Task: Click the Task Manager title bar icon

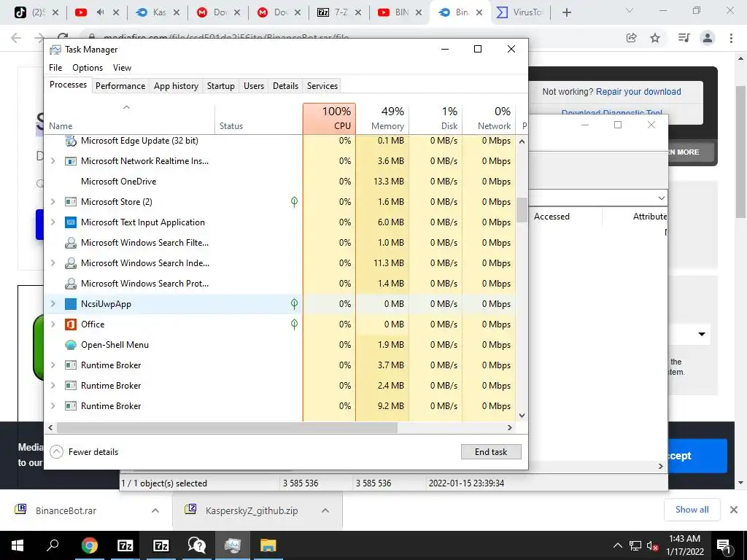Action: [x=55, y=50]
